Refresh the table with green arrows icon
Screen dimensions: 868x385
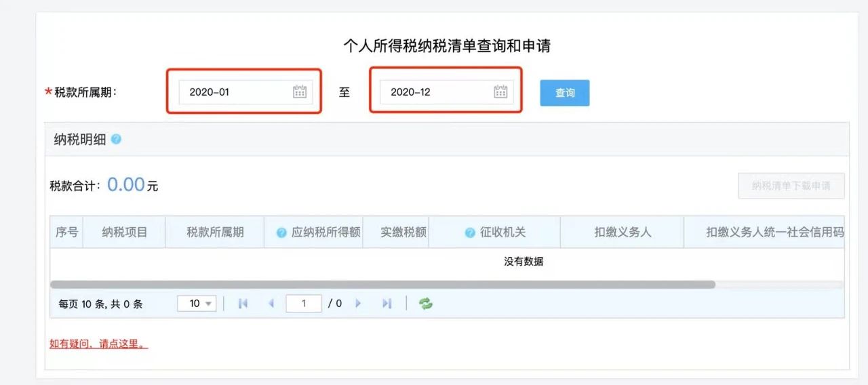(426, 304)
